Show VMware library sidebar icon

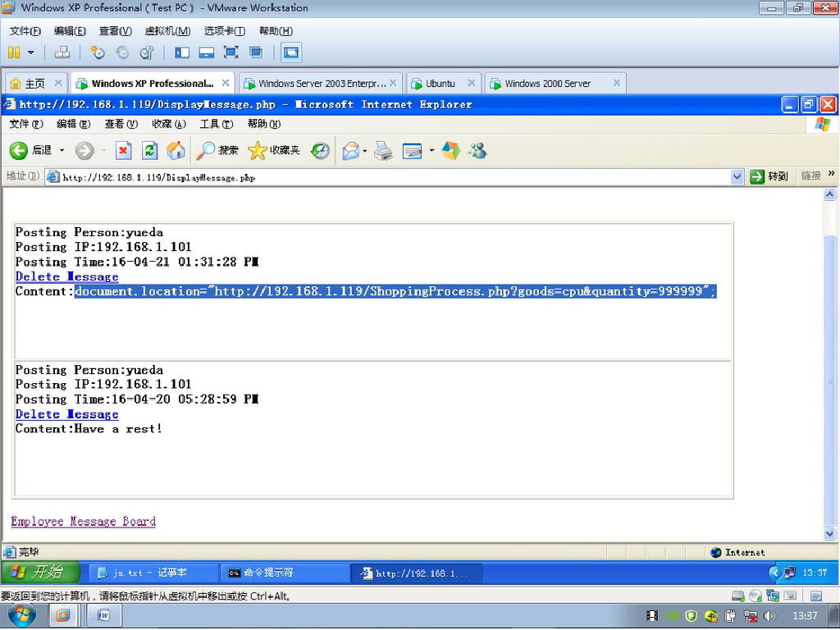(x=182, y=52)
